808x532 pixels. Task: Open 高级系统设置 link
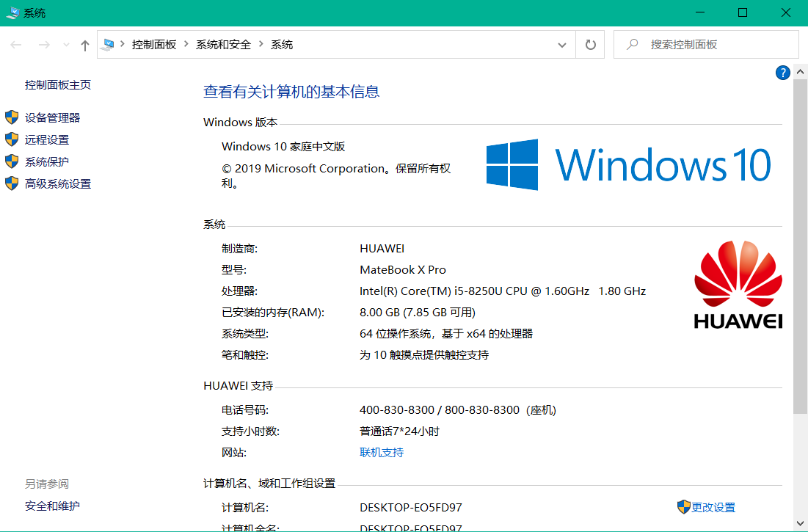click(58, 184)
